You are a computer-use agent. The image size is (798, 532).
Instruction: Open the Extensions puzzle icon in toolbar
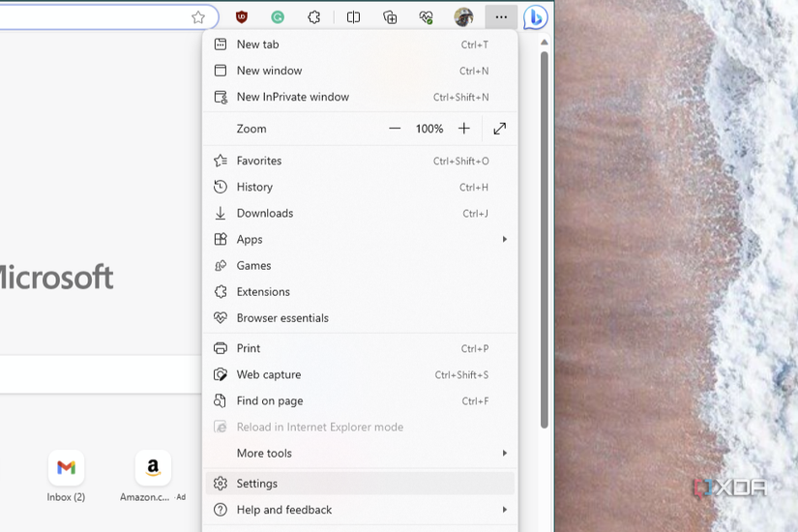314,17
